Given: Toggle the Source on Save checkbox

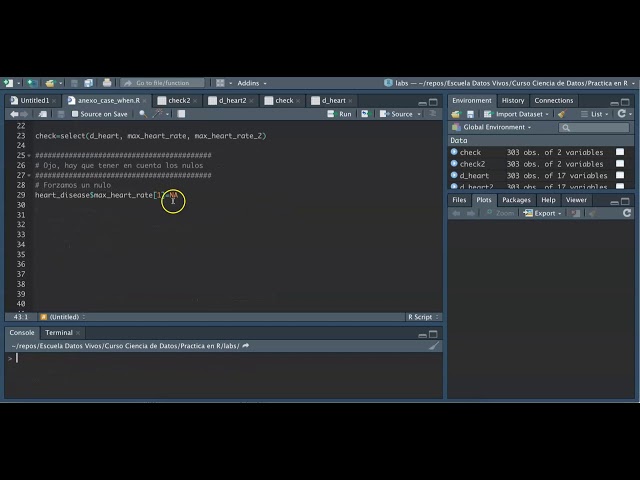Looking at the screenshot, I should click(75, 114).
